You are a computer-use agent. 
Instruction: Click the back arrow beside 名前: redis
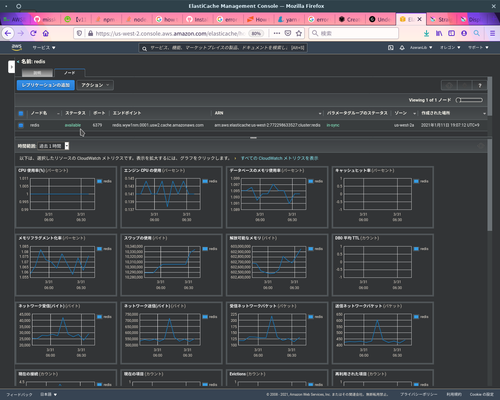click(18, 62)
